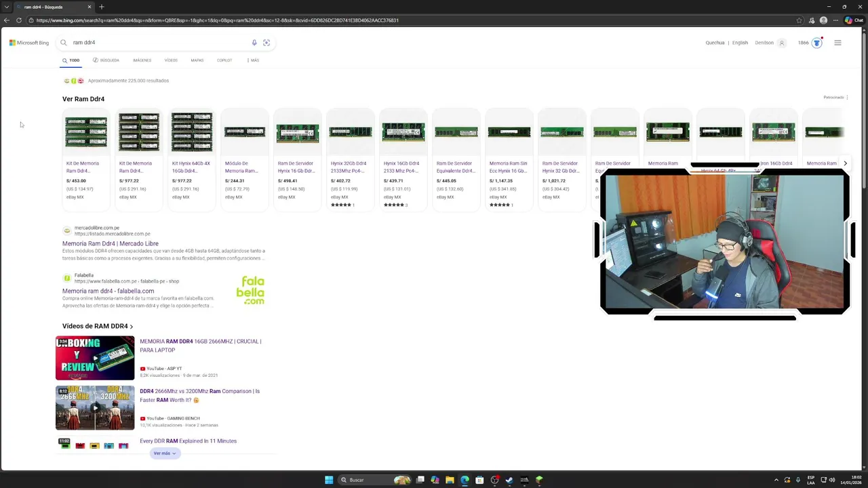Close the 'ram ddr4 - Búsqueda' tab
The height and width of the screenshot is (488, 868).
89,7
